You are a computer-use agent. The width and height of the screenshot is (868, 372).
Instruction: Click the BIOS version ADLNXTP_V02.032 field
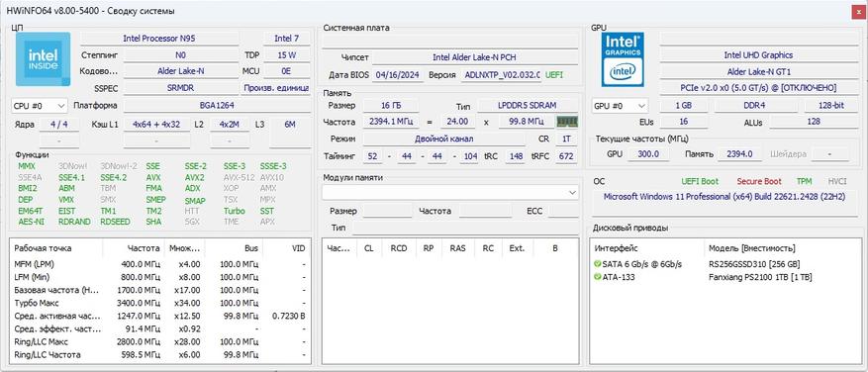pos(502,75)
